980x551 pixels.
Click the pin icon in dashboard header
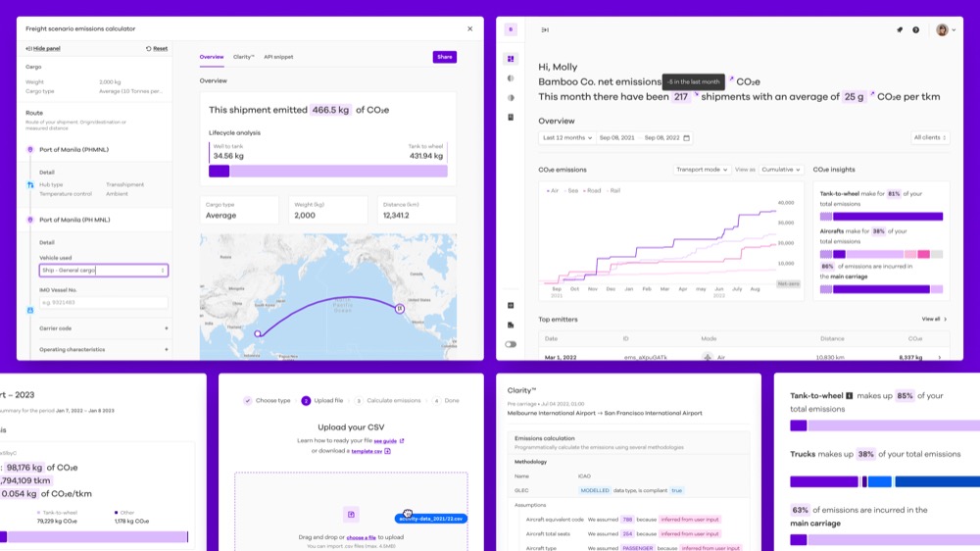click(900, 30)
